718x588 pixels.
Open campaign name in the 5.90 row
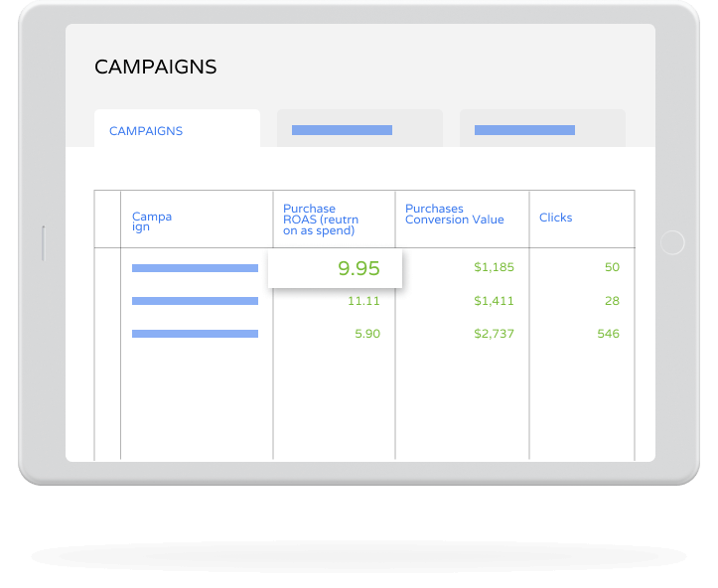pyautogui.click(x=195, y=334)
